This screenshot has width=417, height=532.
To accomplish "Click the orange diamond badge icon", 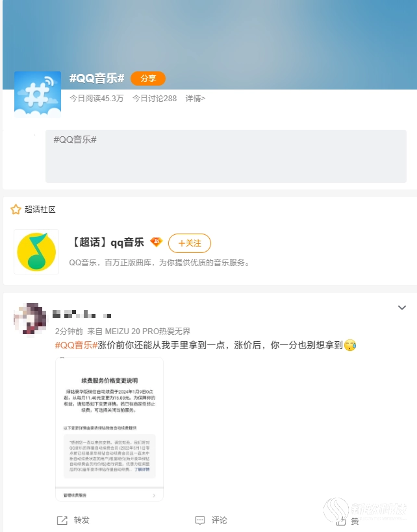I will [x=156, y=242].
